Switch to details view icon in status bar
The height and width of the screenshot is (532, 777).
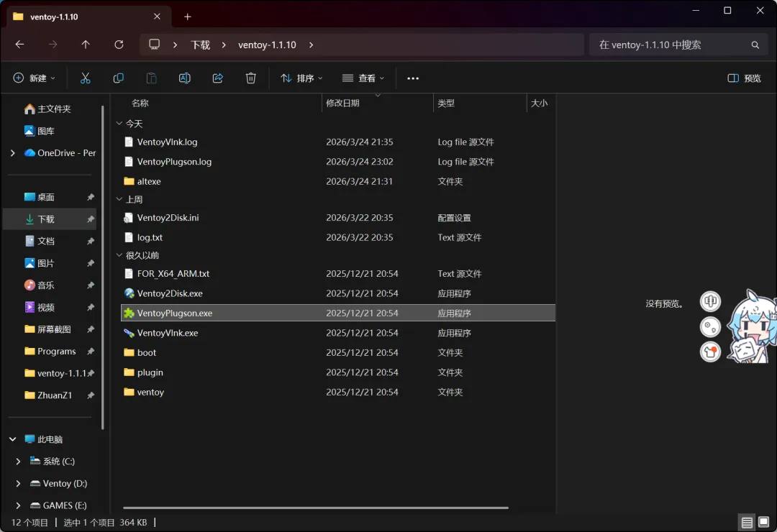pyautogui.click(x=747, y=522)
